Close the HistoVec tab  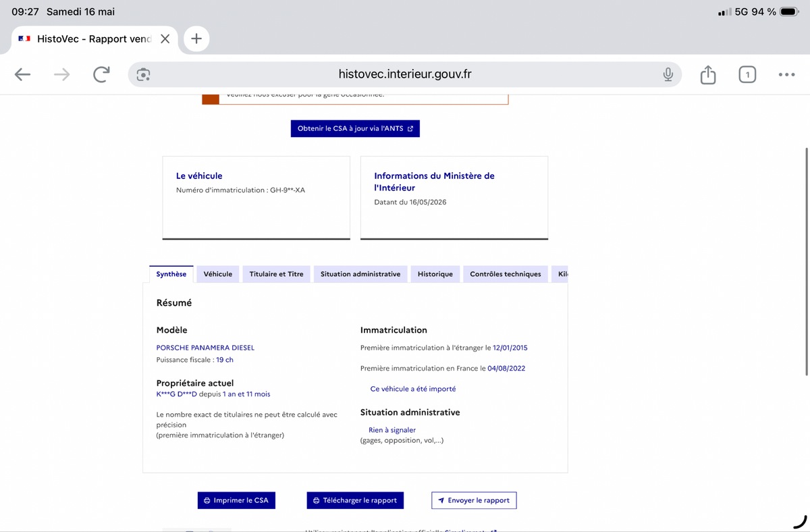pyautogui.click(x=165, y=39)
